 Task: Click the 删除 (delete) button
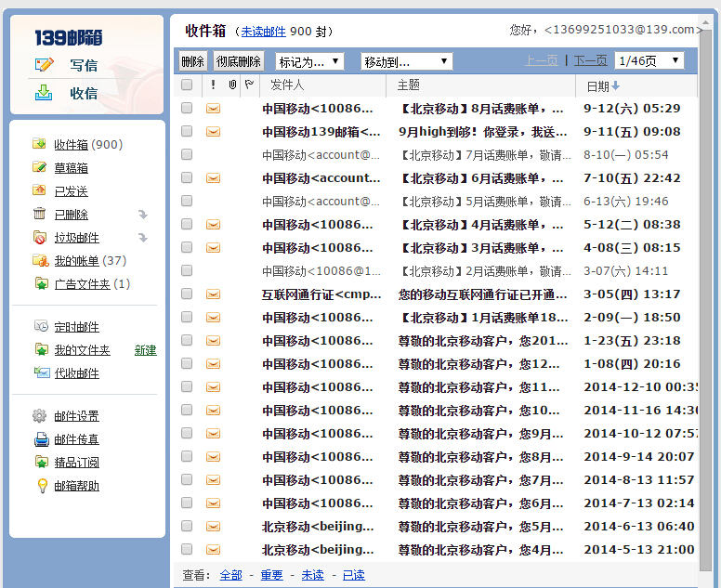[x=192, y=61]
